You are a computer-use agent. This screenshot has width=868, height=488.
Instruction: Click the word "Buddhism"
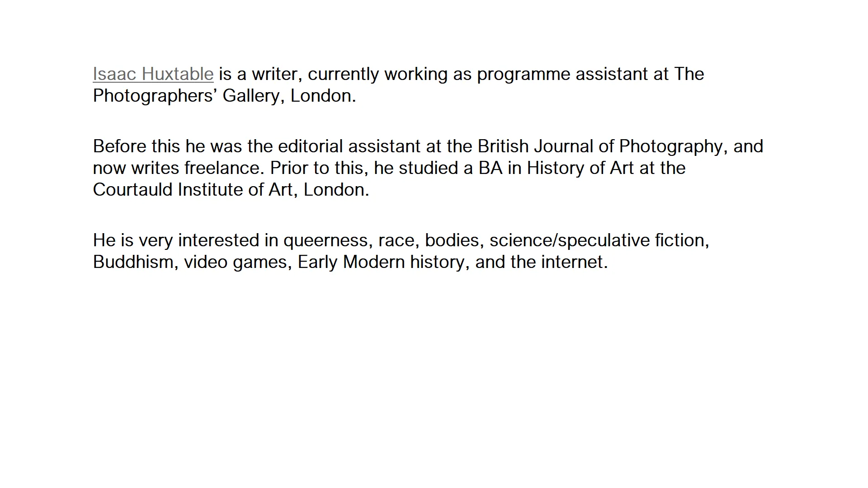[133, 262]
